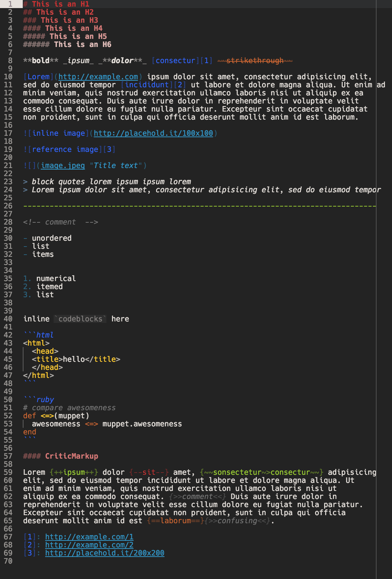Click the sonsectetur substitution markup
The height and width of the screenshot is (579, 392).
point(262,472)
